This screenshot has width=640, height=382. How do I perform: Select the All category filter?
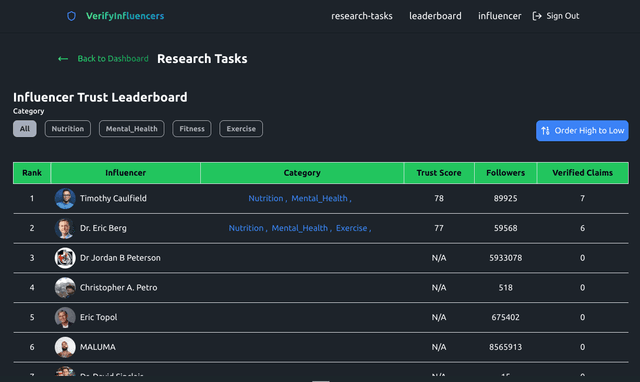[x=25, y=129]
